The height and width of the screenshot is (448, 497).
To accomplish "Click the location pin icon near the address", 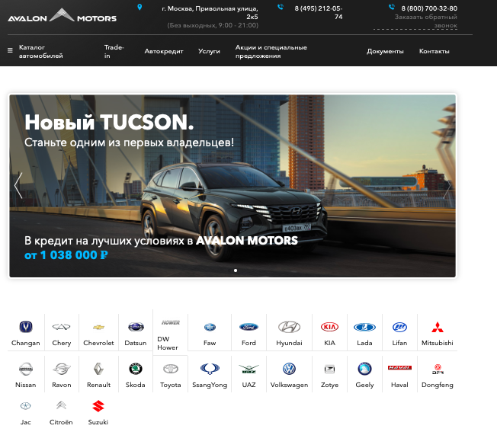I will (139, 8).
